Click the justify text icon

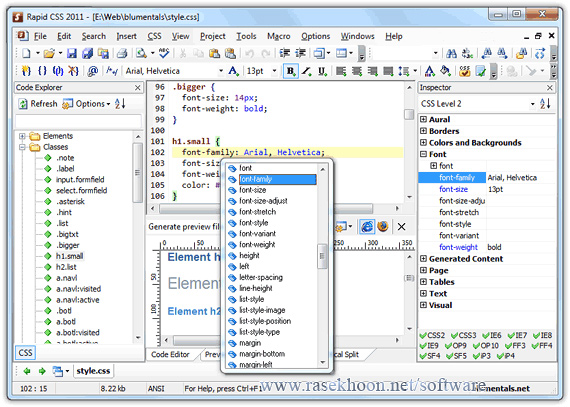(x=388, y=71)
